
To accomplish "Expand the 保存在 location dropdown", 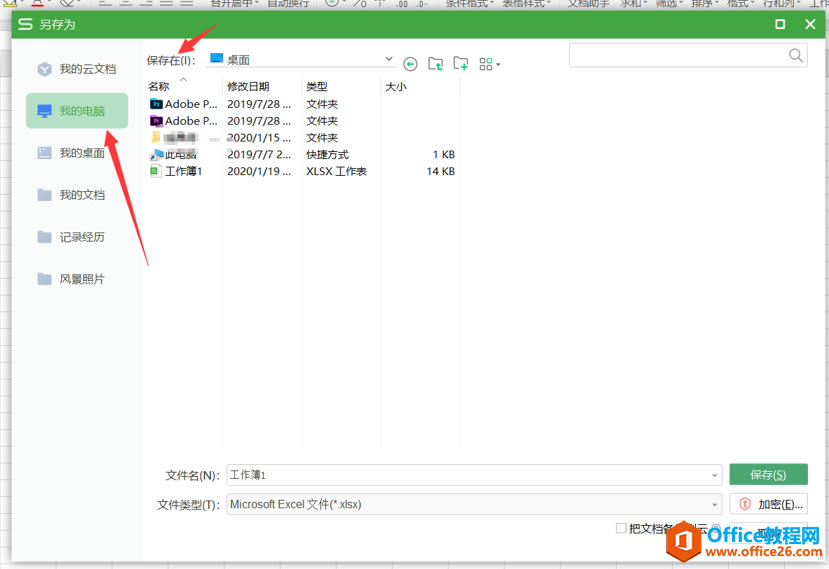I will pos(389,59).
